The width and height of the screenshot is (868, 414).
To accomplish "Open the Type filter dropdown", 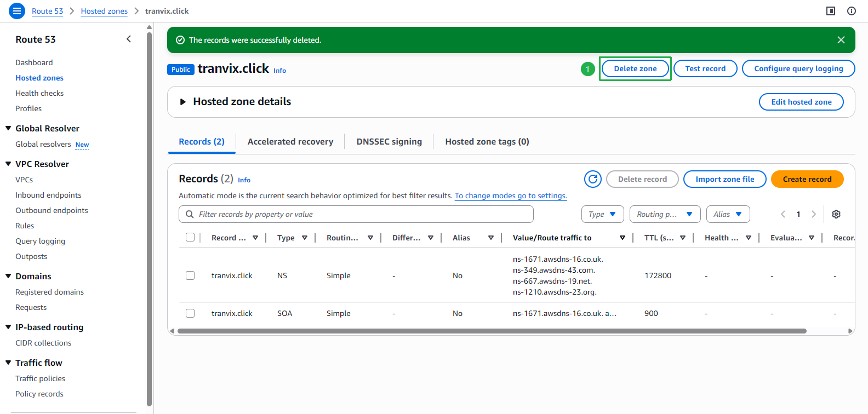I will coord(603,214).
